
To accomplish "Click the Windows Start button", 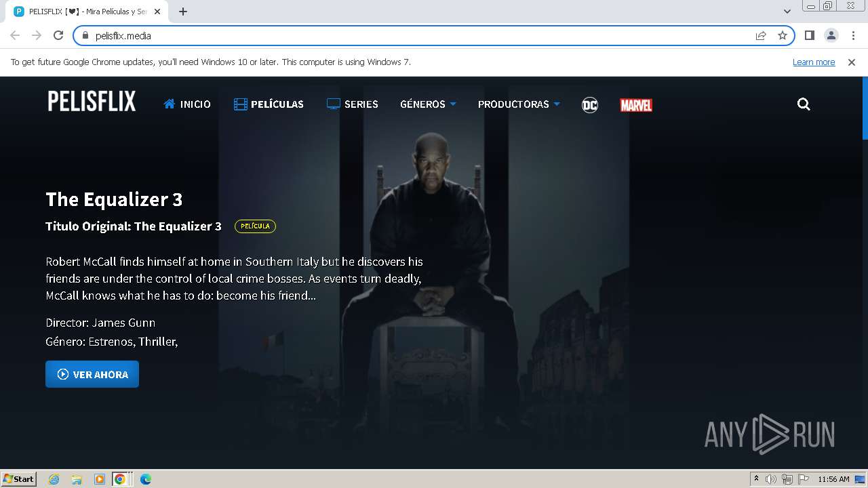I will [x=18, y=479].
